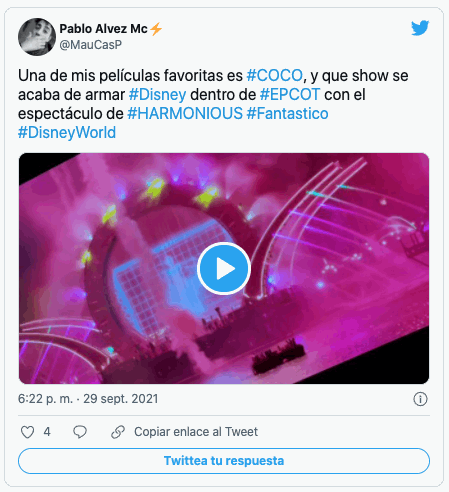Follow the #EPCOT hashtag link

[290, 95]
